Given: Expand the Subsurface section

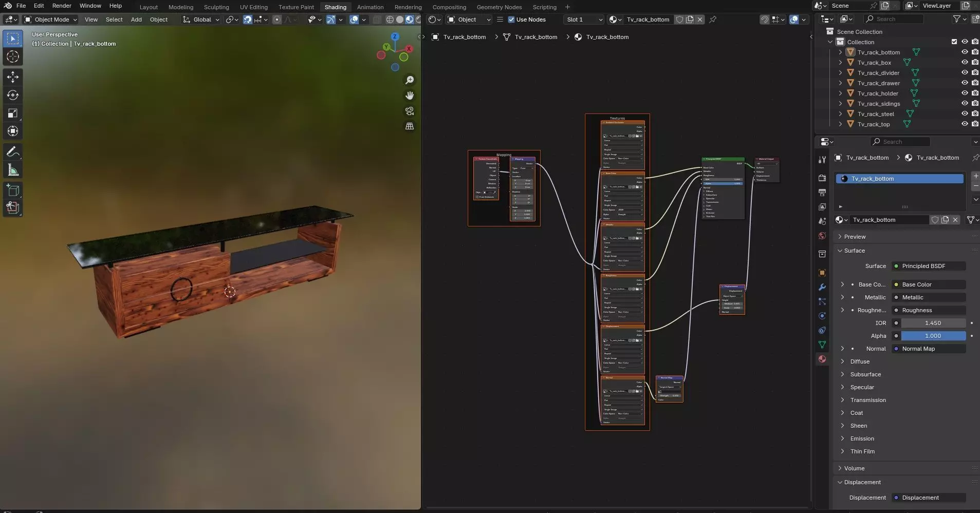Looking at the screenshot, I should [865, 374].
